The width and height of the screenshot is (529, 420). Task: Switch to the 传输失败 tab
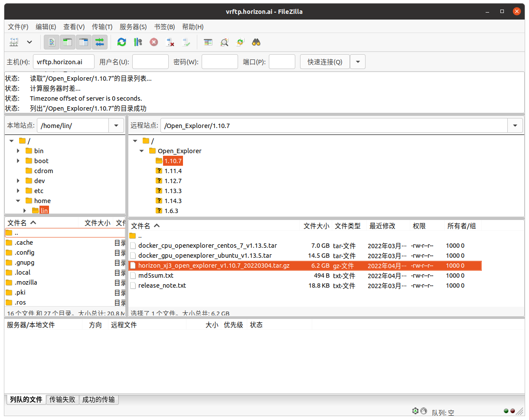62,400
